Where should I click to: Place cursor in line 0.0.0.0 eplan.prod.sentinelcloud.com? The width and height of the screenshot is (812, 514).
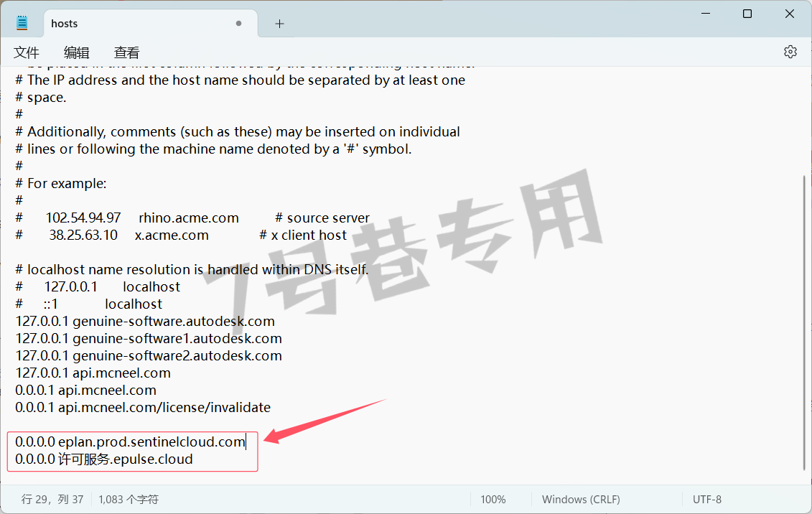(x=130, y=441)
